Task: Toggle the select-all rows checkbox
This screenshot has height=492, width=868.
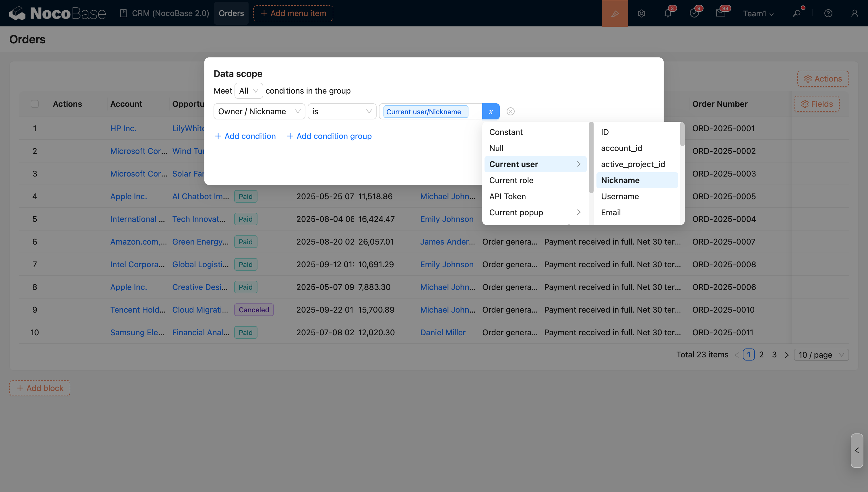Action: [x=34, y=104]
